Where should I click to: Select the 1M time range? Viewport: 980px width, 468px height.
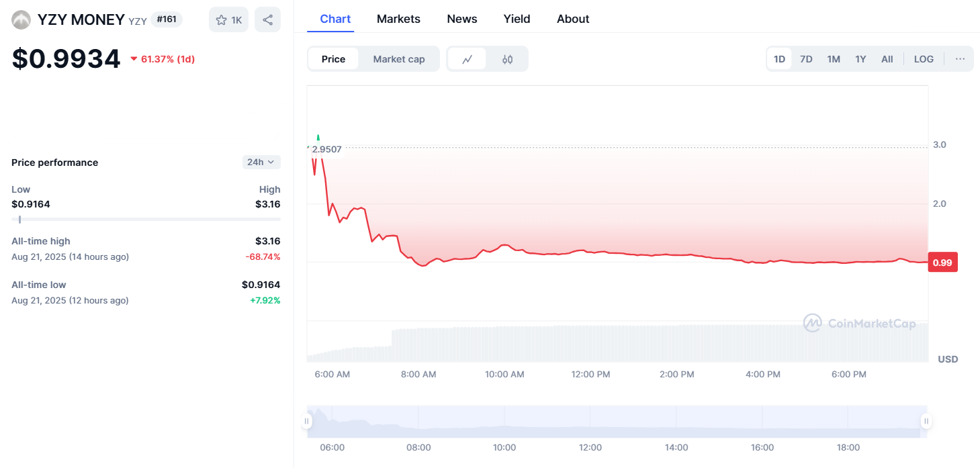point(834,59)
